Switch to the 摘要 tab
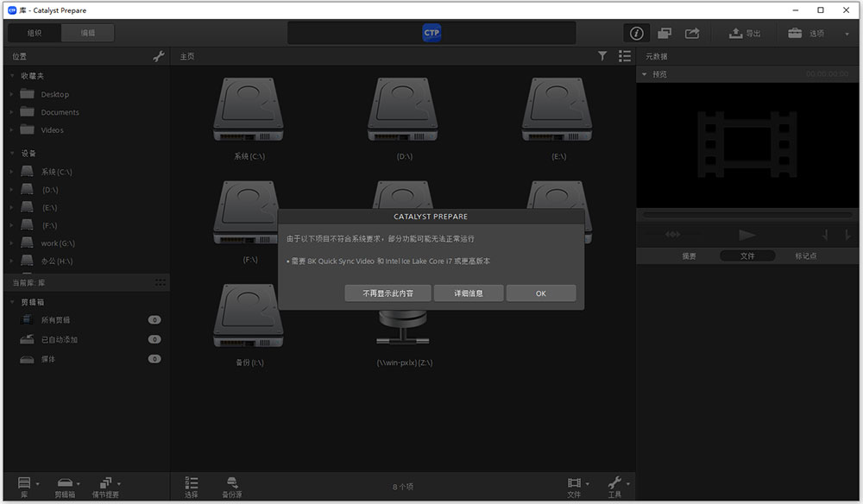Screen dimensions: 863x504 (689, 255)
